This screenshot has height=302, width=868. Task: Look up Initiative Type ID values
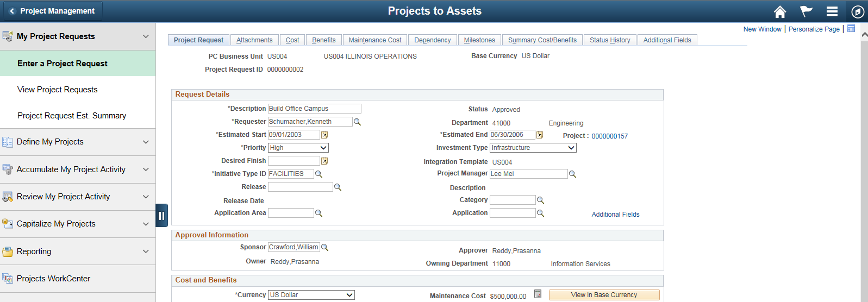coord(319,174)
